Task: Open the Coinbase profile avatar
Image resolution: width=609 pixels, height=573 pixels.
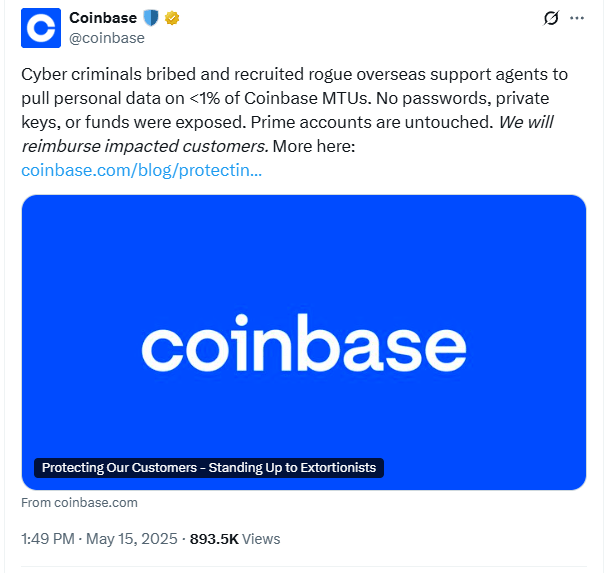Action: pyautogui.click(x=41, y=28)
